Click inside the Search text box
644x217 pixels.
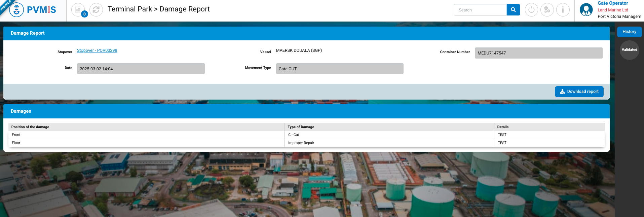point(480,10)
